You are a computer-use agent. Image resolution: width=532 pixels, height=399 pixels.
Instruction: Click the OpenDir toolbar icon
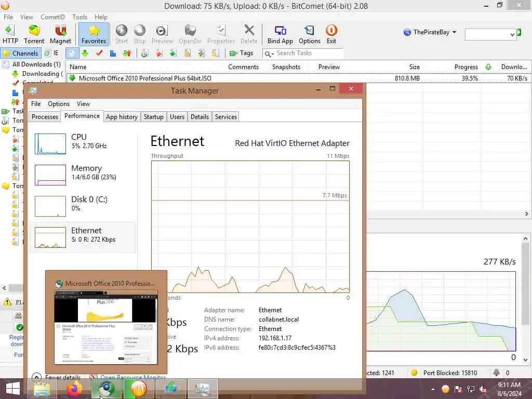pos(190,34)
